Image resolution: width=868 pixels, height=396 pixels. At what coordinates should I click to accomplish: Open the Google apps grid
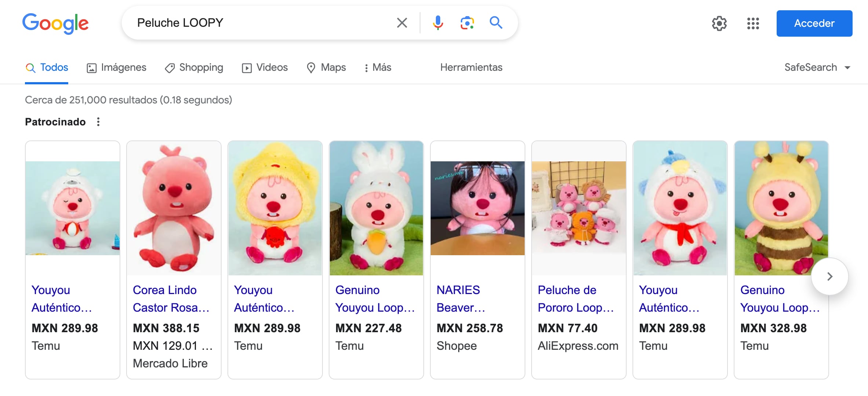click(753, 23)
